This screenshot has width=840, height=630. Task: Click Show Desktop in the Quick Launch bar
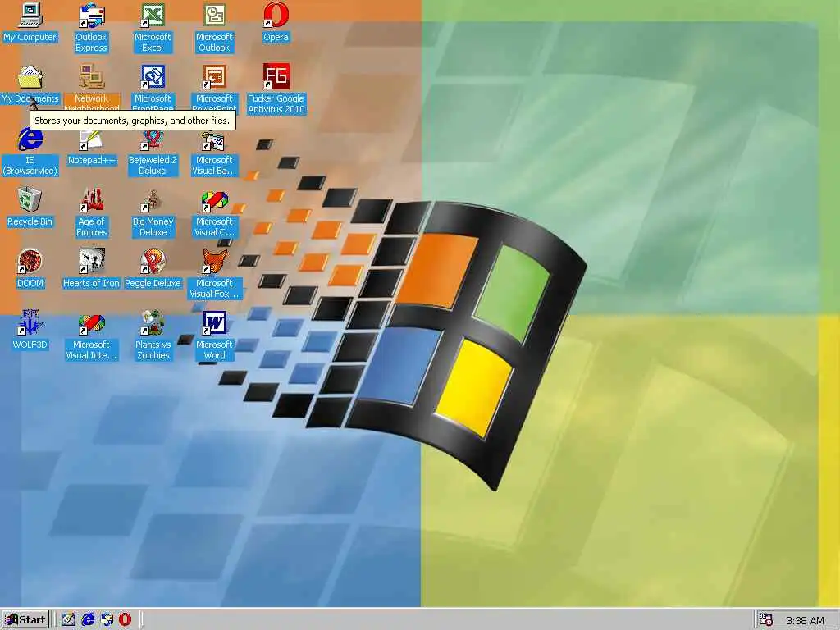(69, 620)
